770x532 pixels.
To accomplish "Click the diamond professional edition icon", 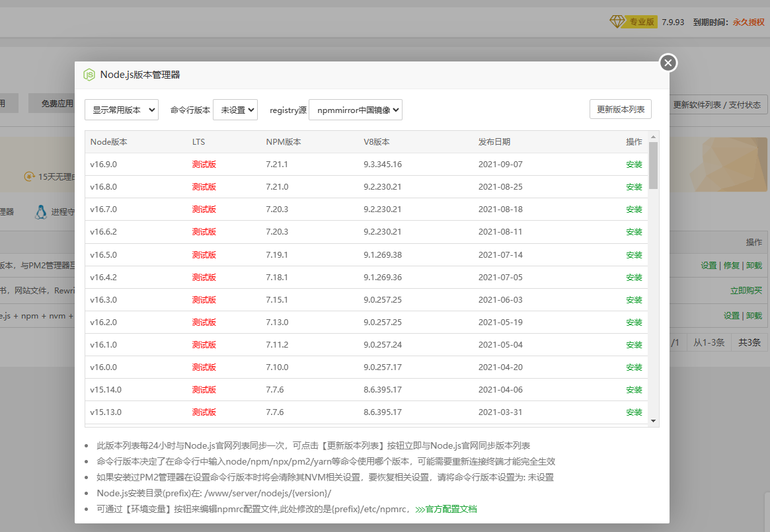I will tap(617, 22).
